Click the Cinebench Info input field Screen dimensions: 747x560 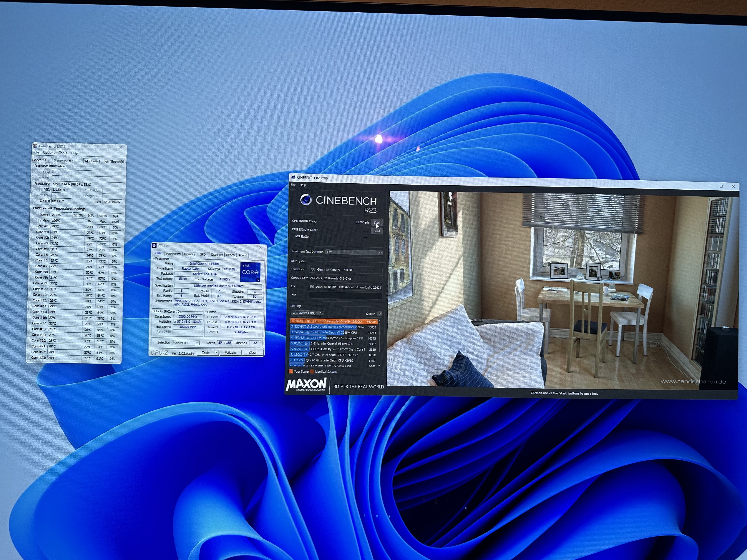click(346, 295)
